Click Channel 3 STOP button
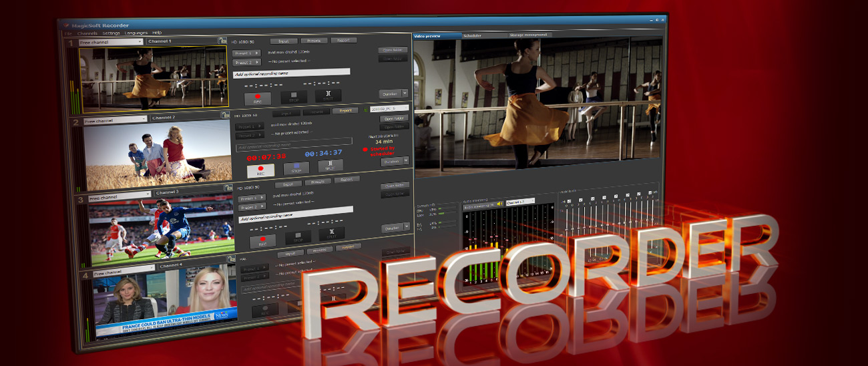The height and width of the screenshot is (366, 868). point(298,237)
